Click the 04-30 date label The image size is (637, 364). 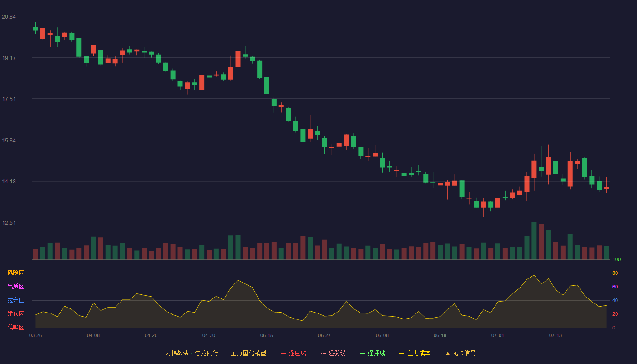tap(209, 335)
